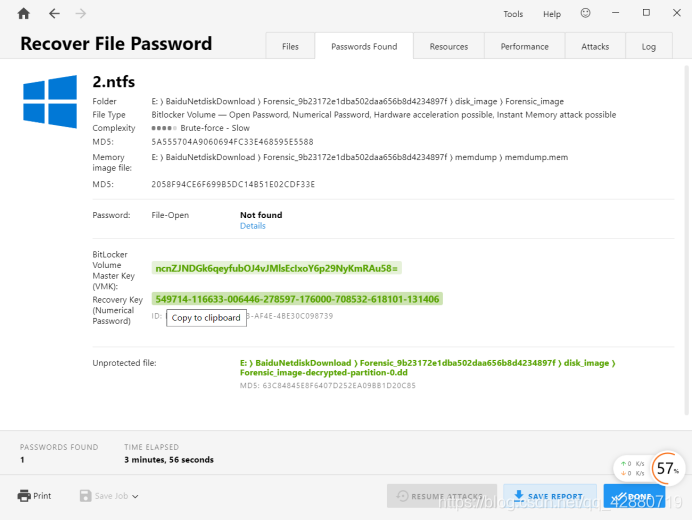Click Copy to clipboard tooltip button
The height and width of the screenshot is (521, 692).
pyautogui.click(x=206, y=318)
